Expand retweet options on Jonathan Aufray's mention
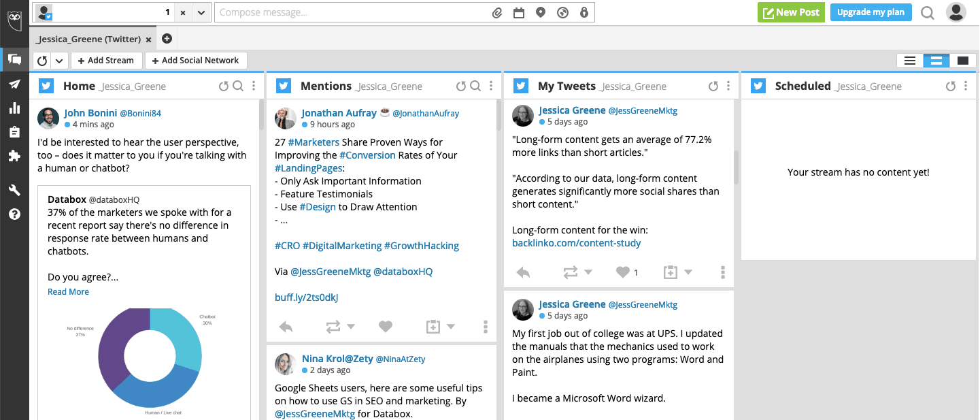 point(351,327)
